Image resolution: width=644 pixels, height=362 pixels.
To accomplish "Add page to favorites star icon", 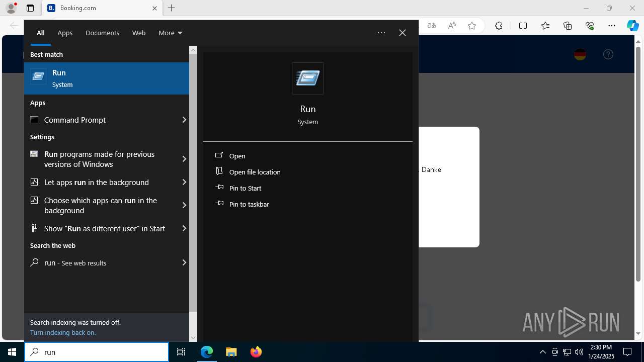I will (472, 26).
